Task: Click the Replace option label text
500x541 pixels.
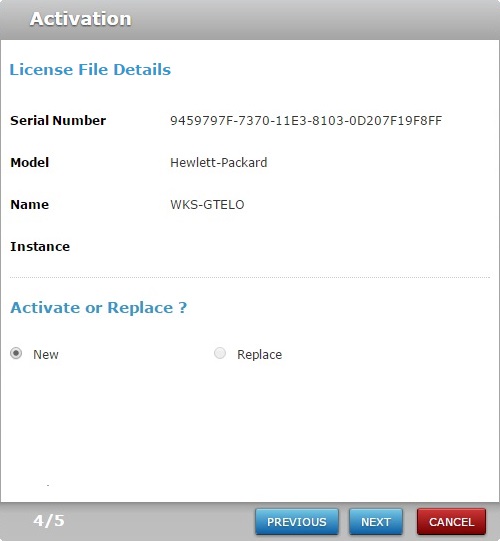Action: click(259, 354)
